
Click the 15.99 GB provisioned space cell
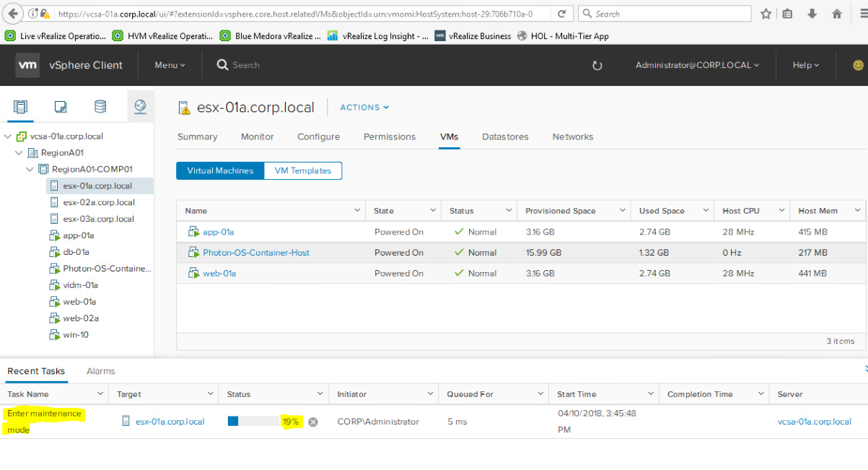(544, 253)
